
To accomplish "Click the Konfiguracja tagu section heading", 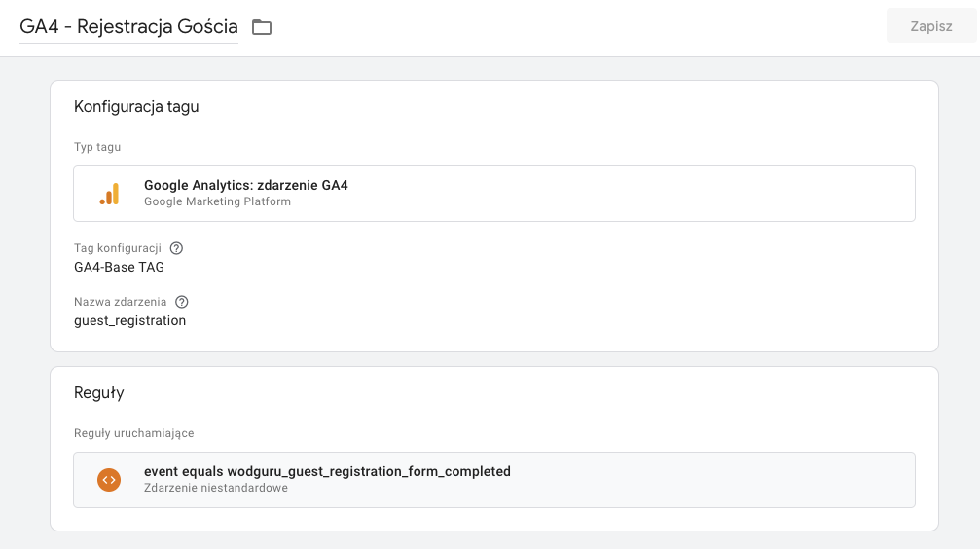I will pyautogui.click(x=136, y=106).
